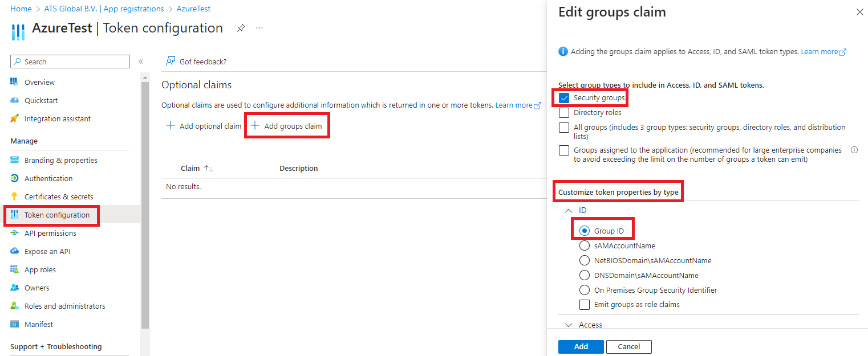Select the sAMAccountName radio option
This screenshot has width=868, height=356.
pyautogui.click(x=585, y=246)
